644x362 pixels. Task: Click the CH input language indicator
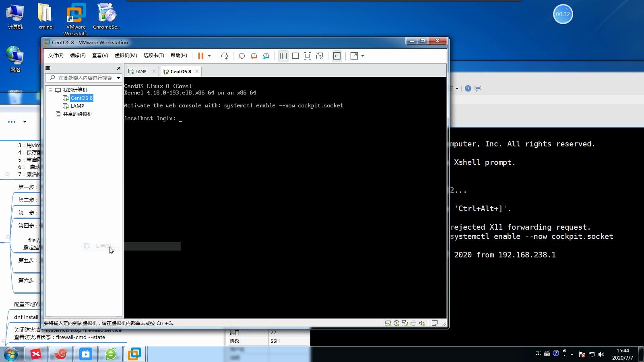pyautogui.click(x=538, y=354)
